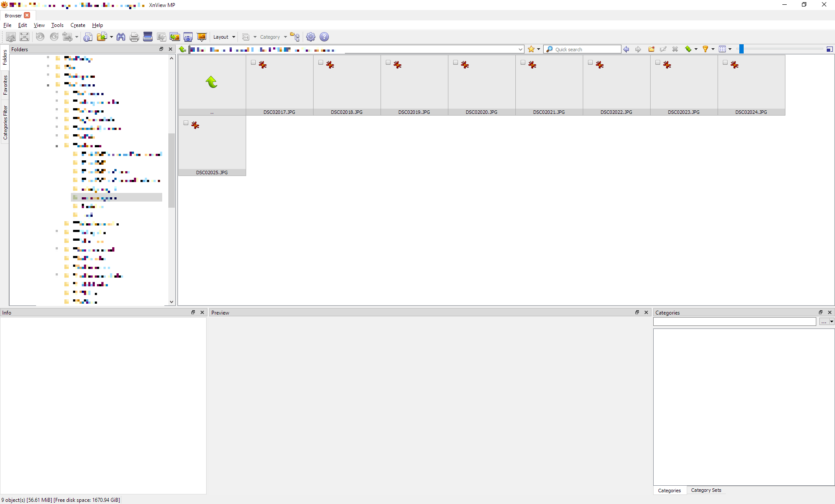The image size is (835, 504).
Task: Switch to the Category Sets tab
Action: (x=706, y=490)
